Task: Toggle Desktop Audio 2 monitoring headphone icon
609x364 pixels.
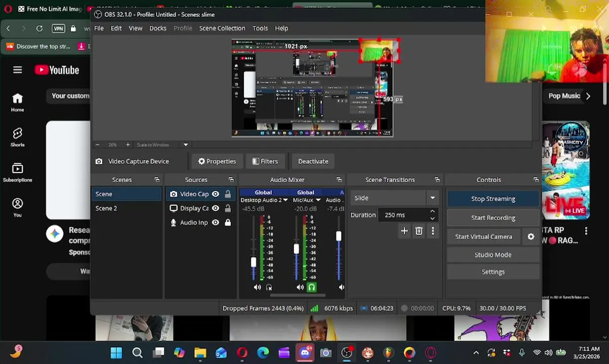Action: click(269, 287)
